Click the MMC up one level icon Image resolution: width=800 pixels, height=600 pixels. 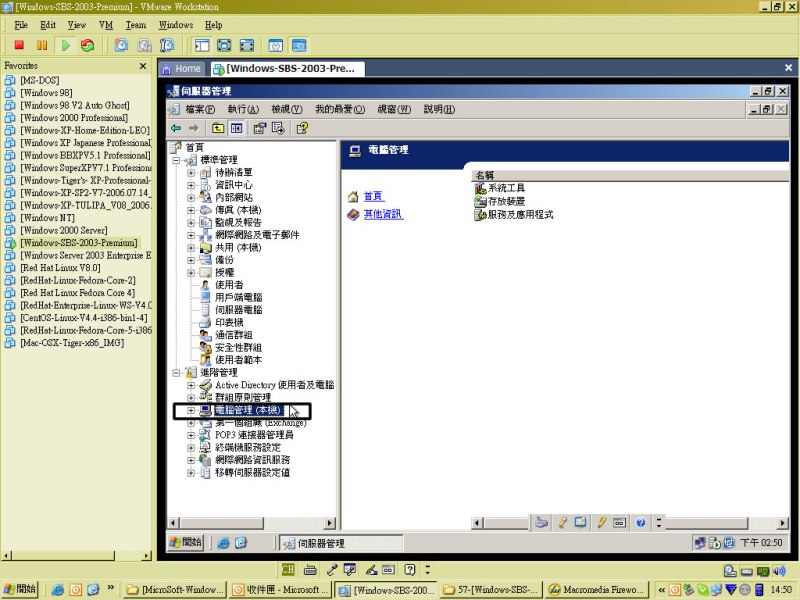218,128
